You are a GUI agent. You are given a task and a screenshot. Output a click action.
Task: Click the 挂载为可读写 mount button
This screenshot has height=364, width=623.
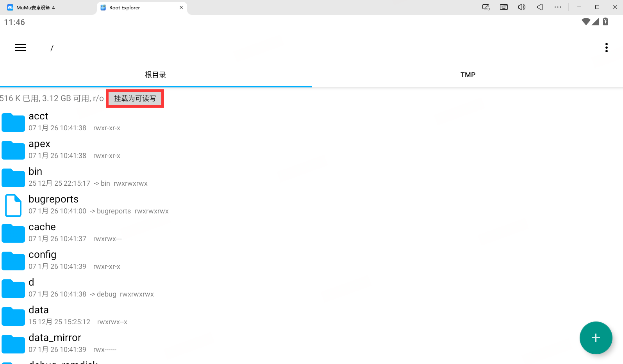(135, 98)
